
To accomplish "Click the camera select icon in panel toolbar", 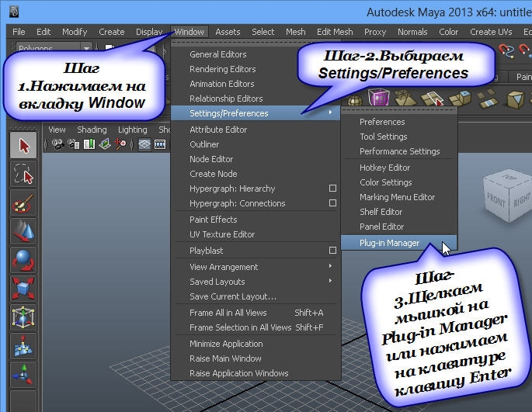I will pos(58,144).
